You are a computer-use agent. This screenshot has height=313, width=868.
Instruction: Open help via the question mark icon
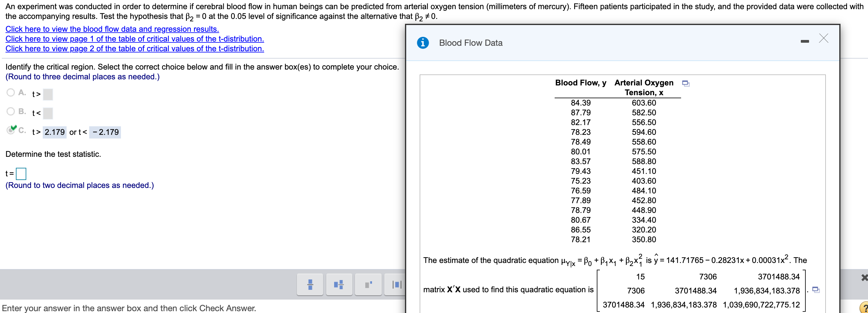pos(864,307)
